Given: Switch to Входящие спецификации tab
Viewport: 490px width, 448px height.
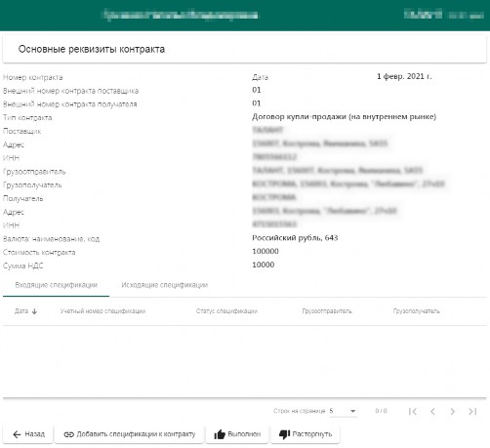Looking at the screenshot, I should tap(56, 285).
